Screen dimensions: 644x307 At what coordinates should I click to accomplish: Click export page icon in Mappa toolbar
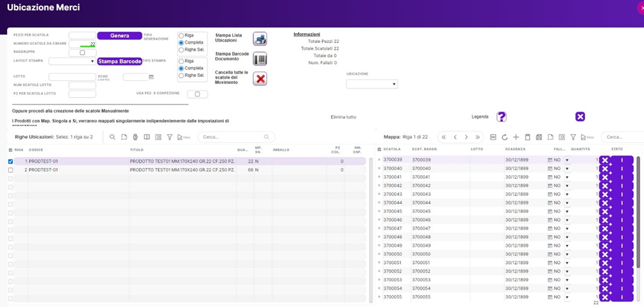(550, 137)
